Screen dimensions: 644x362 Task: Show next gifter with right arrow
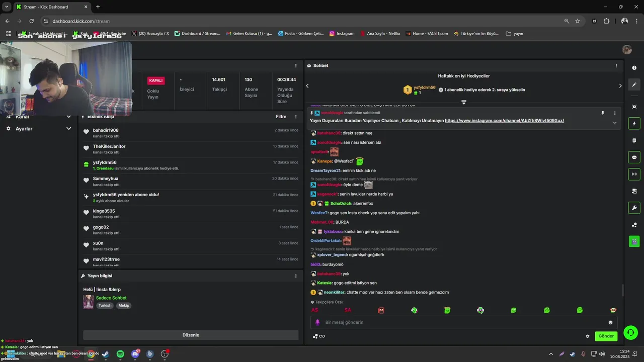(x=620, y=86)
